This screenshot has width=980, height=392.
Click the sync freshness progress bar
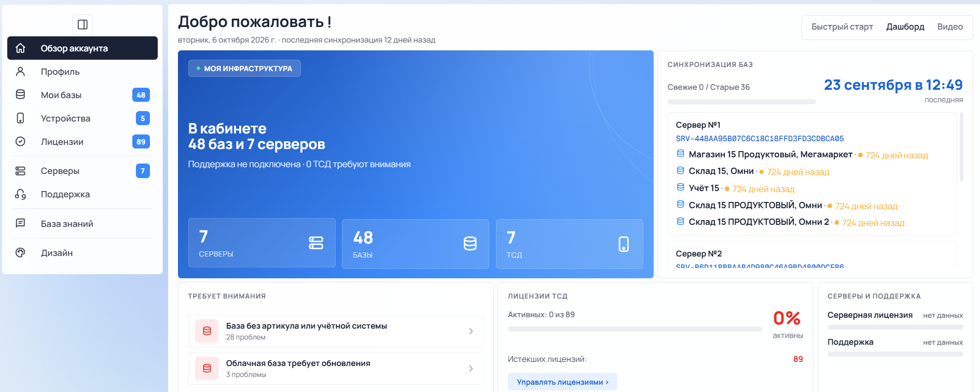[741, 102]
